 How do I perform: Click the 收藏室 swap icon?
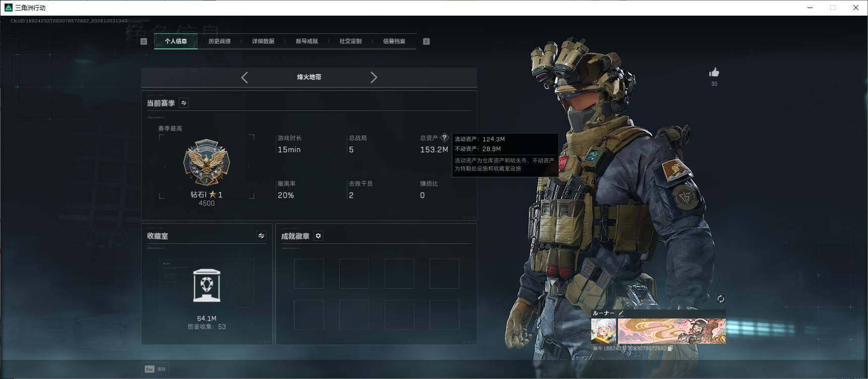pyautogui.click(x=261, y=236)
